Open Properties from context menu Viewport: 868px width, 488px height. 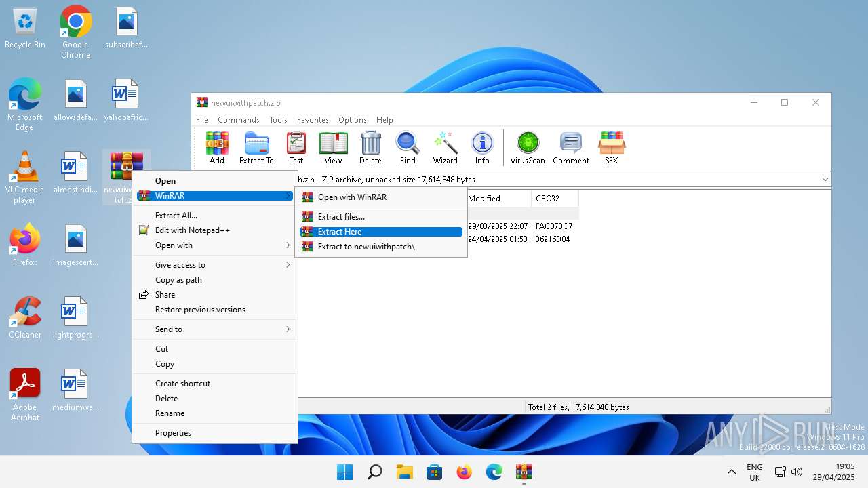(x=215, y=433)
